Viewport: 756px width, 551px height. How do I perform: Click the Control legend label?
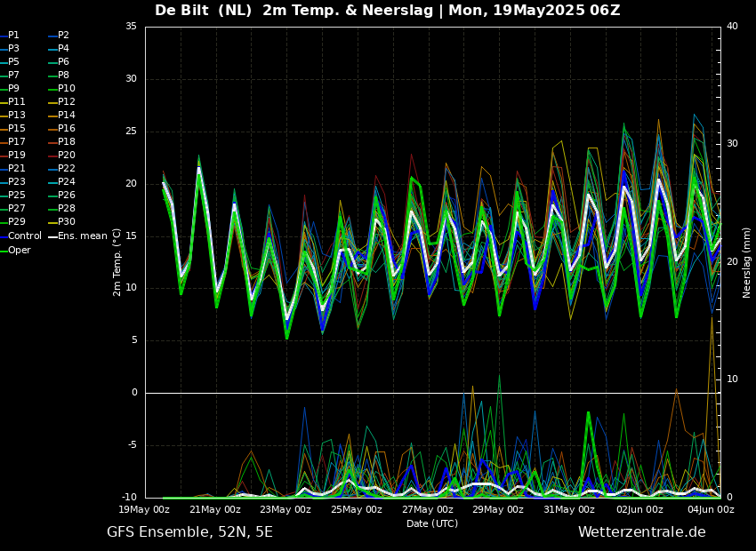[24, 236]
